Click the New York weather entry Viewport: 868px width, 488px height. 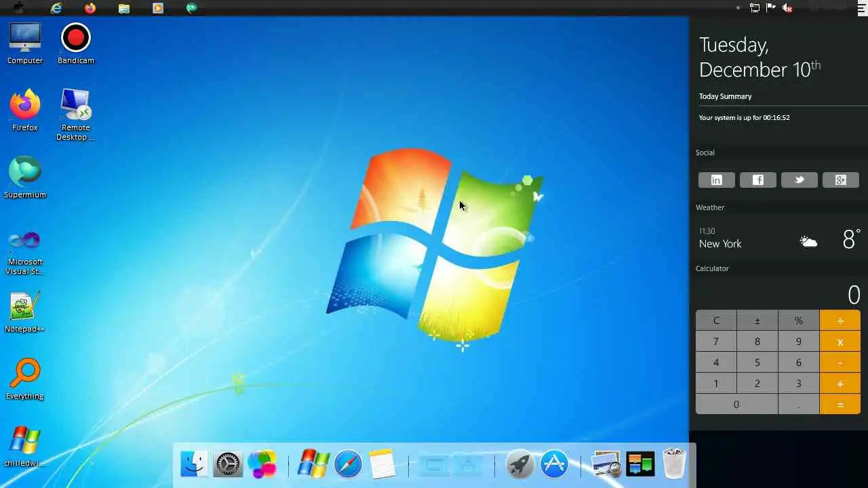[780, 239]
